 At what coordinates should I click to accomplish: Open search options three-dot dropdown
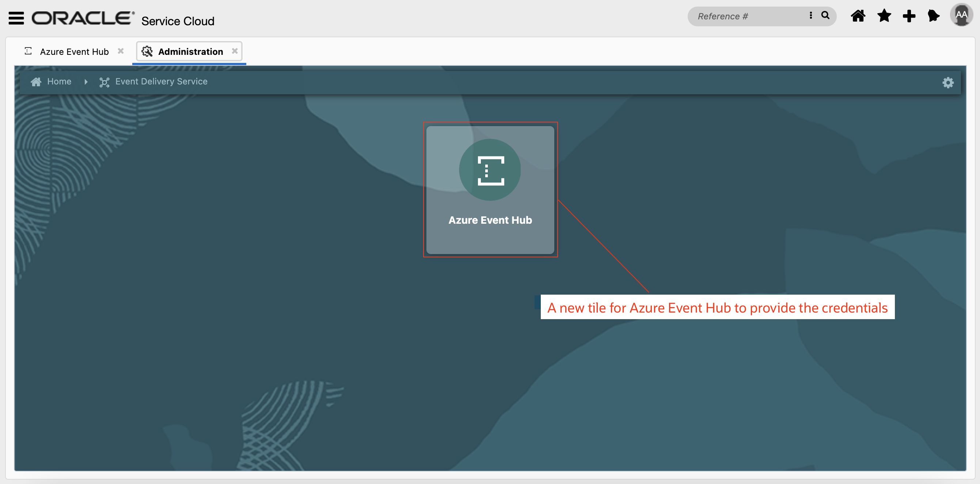point(811,16)
